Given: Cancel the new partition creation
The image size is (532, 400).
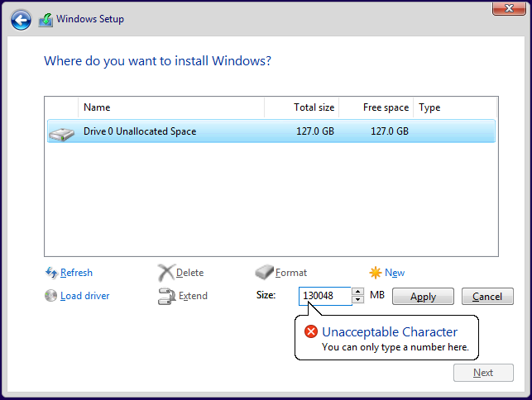Looking at the screenshot, I should coord(487,297).
